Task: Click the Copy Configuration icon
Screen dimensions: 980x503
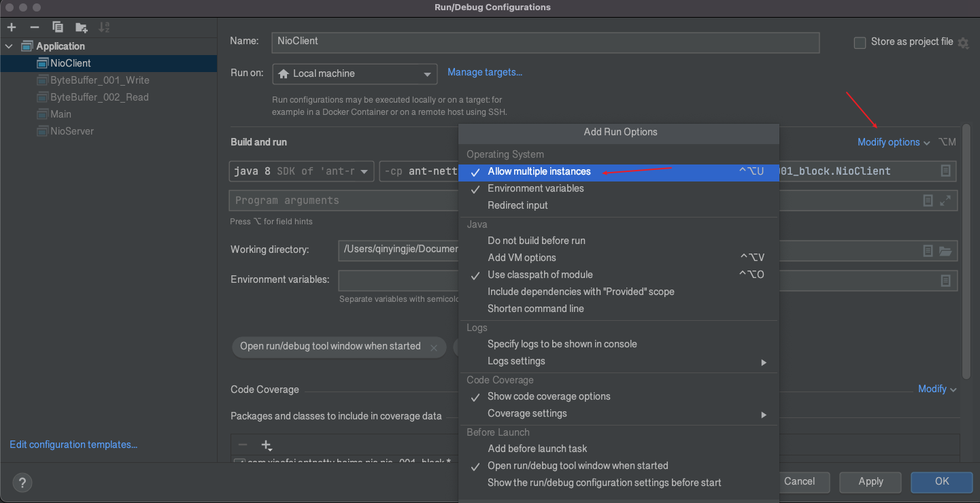Action: 58,27
